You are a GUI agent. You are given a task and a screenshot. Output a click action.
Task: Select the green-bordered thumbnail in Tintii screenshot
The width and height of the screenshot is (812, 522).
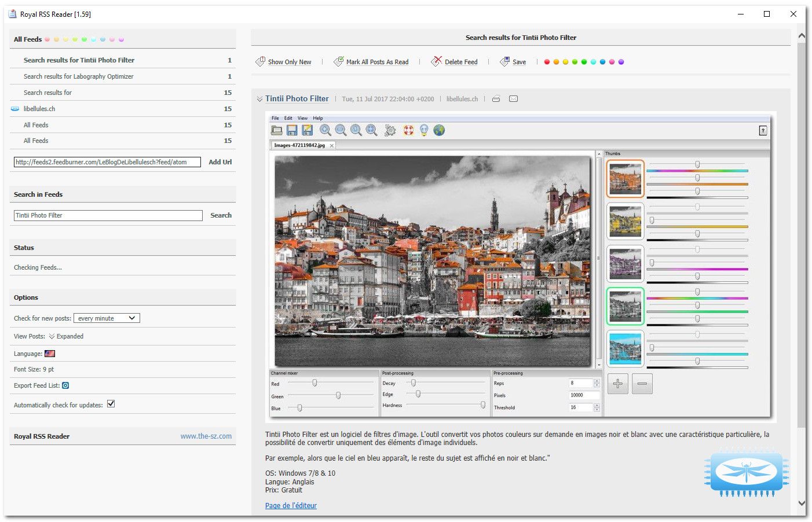point(626,306)
